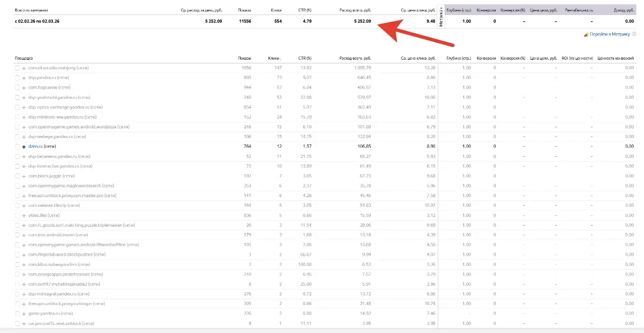
Task: Expand the dsp-opera-exchange.yandex.ru row plus
Action: click(x=24, y=107)
